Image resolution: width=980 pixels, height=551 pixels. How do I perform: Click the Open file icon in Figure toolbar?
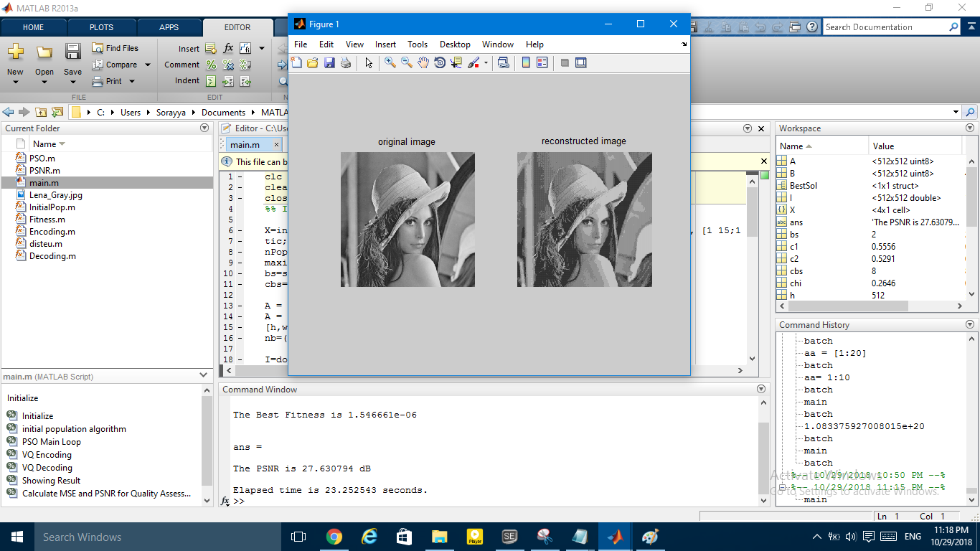(313, 62)
